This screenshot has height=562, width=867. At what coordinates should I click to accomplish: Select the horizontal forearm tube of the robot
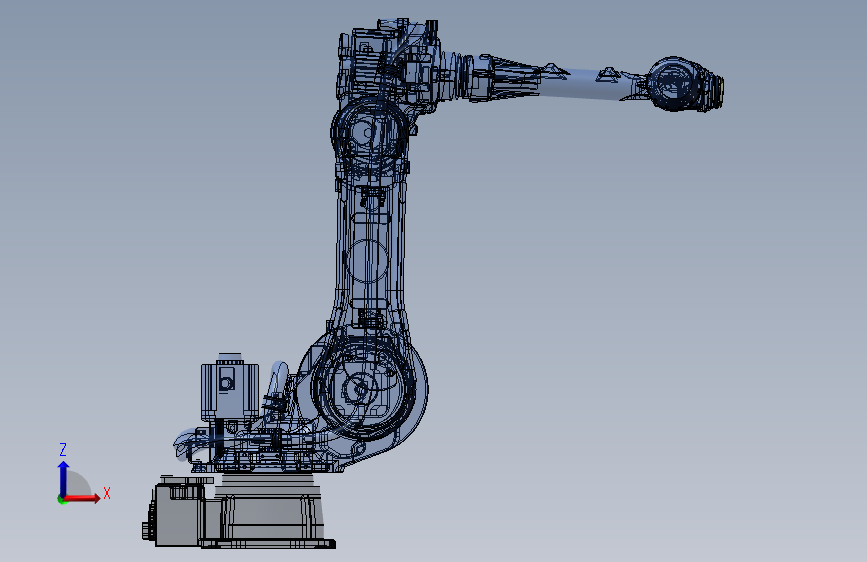pyautogui.click(x=586, y=84)
